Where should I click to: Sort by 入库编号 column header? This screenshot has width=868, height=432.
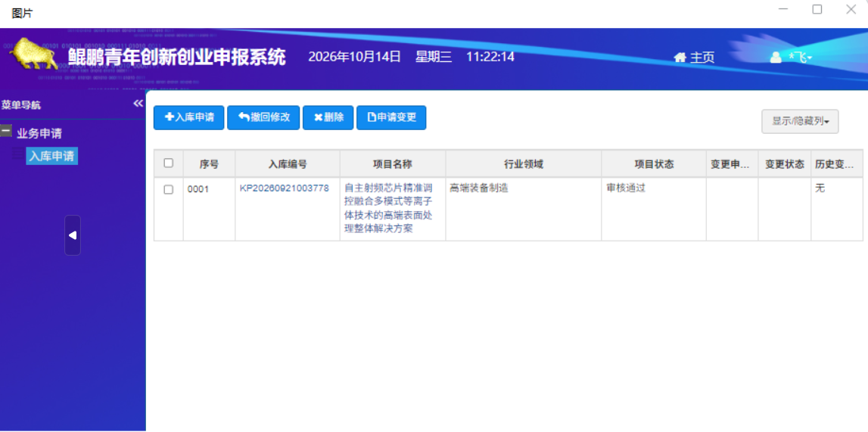pyautogui.click(x=288, y=163)
